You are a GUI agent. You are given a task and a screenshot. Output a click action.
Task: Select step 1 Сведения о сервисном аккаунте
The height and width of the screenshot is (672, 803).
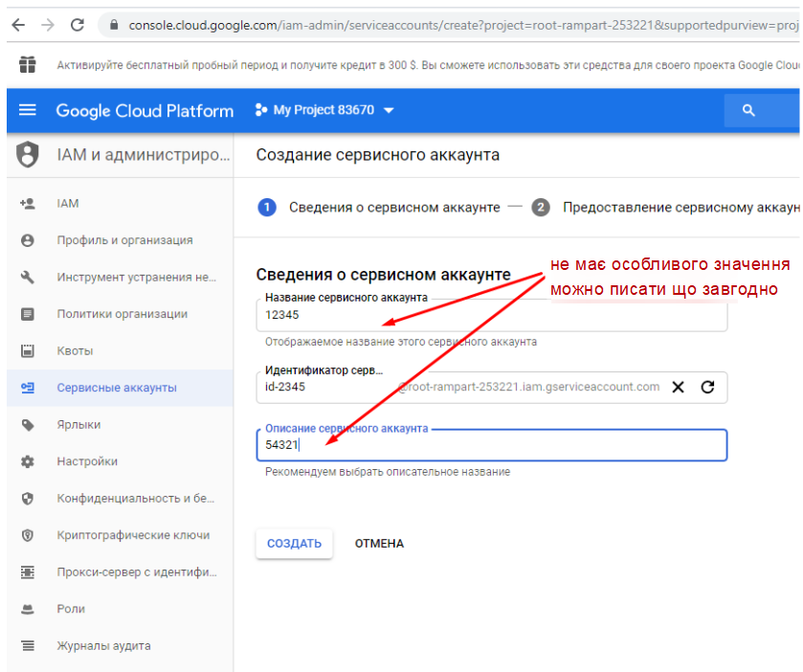pyautogui.click(x=379, y=208)
